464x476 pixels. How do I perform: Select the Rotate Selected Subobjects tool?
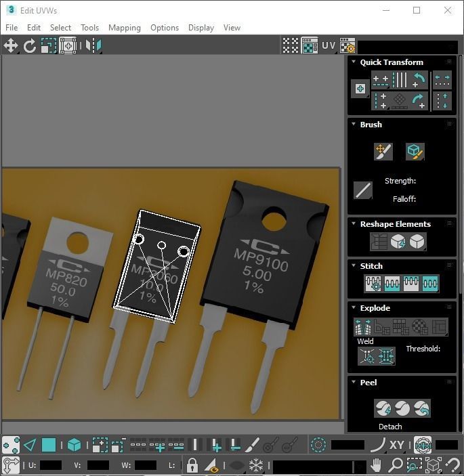30,46
